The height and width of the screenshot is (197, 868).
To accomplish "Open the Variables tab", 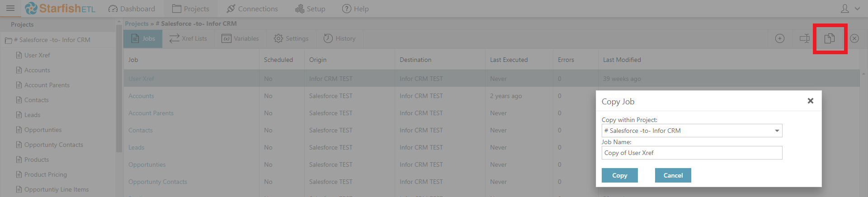I will (240, 39).
